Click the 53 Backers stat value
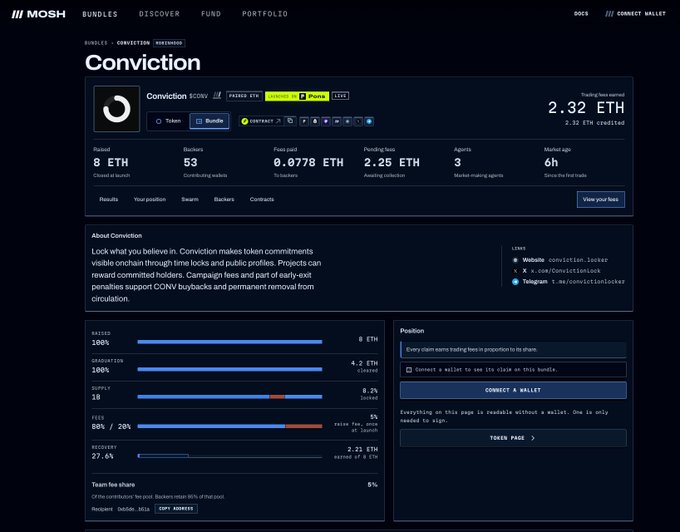The height and width of the screenshot is (532, 680). [x=190, y=163]
